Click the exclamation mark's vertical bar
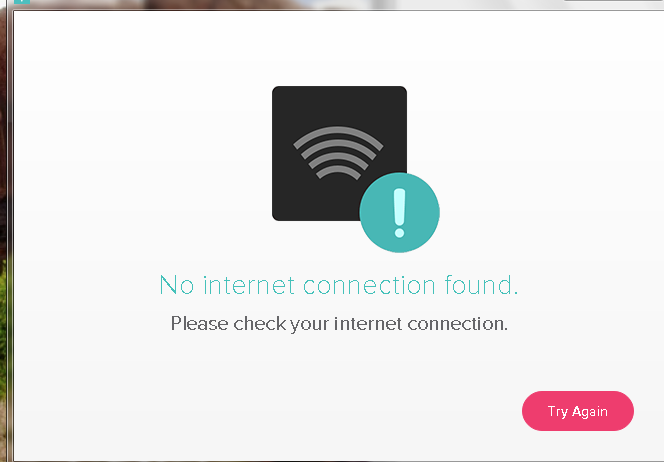The width and height of the screenshot is (664, 462). 399,207
